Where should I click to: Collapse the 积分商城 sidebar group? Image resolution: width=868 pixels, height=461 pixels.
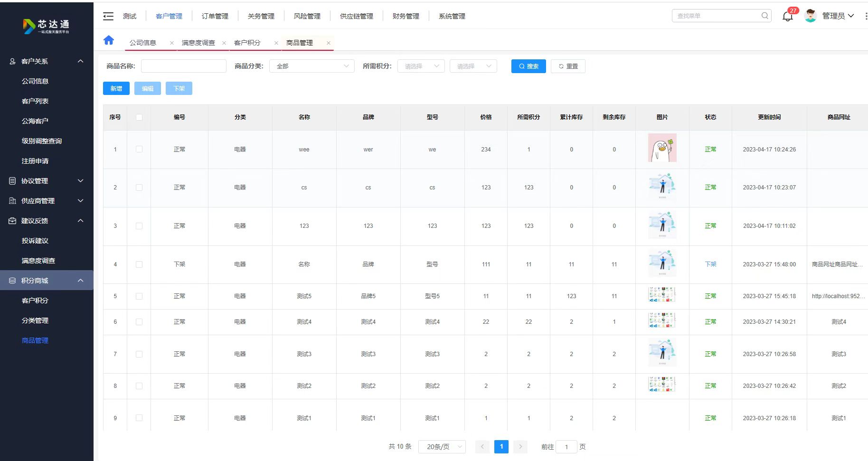point(81,281)
